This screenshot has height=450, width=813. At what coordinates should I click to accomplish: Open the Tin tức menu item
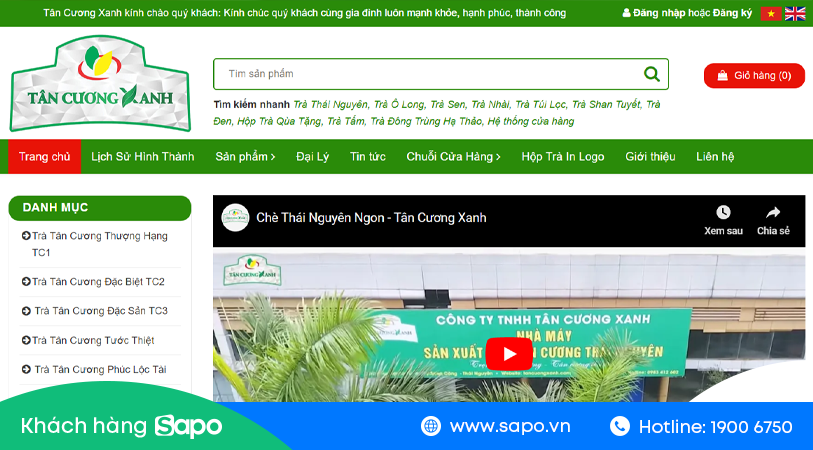(368, 157)
